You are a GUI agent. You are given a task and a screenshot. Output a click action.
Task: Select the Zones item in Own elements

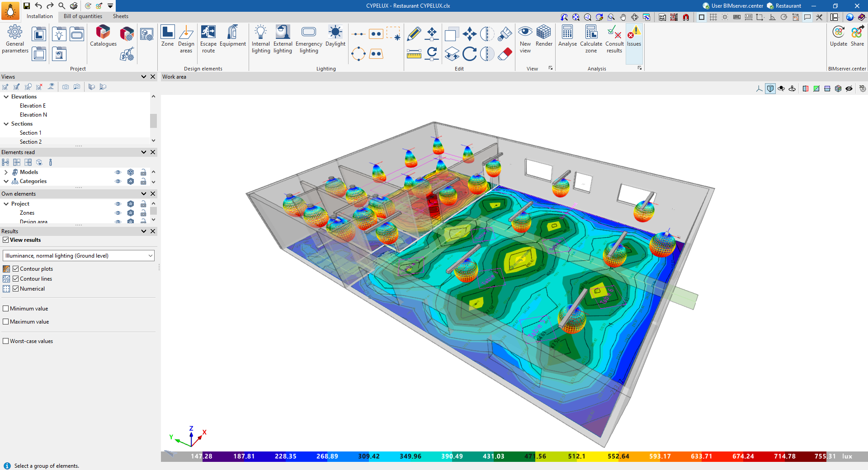click(x=27, y=213)
